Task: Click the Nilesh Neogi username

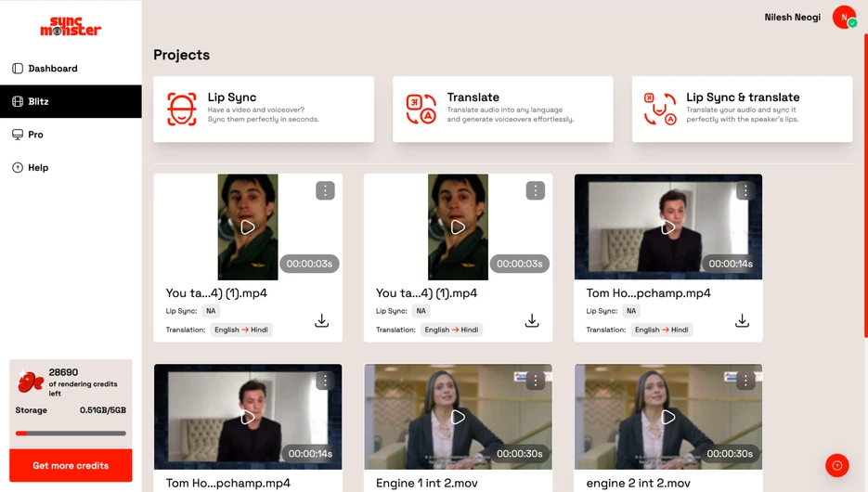Action: coord(792,18)
